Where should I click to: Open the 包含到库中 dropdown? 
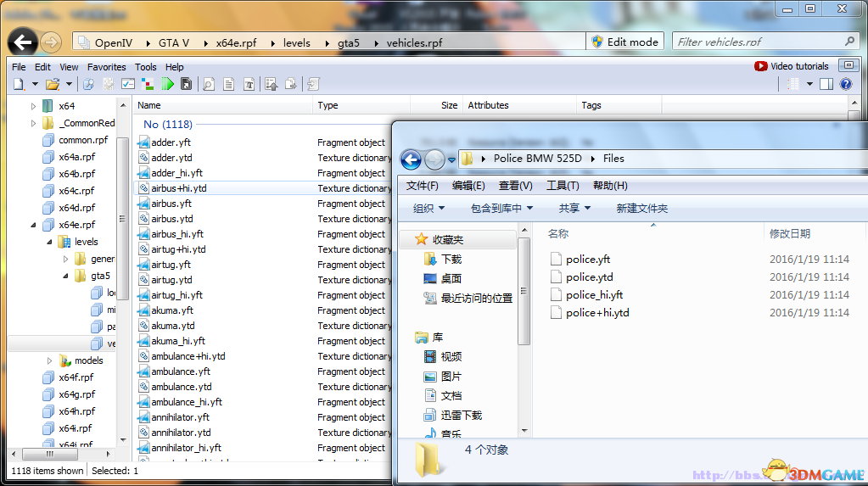pos(501,208)
